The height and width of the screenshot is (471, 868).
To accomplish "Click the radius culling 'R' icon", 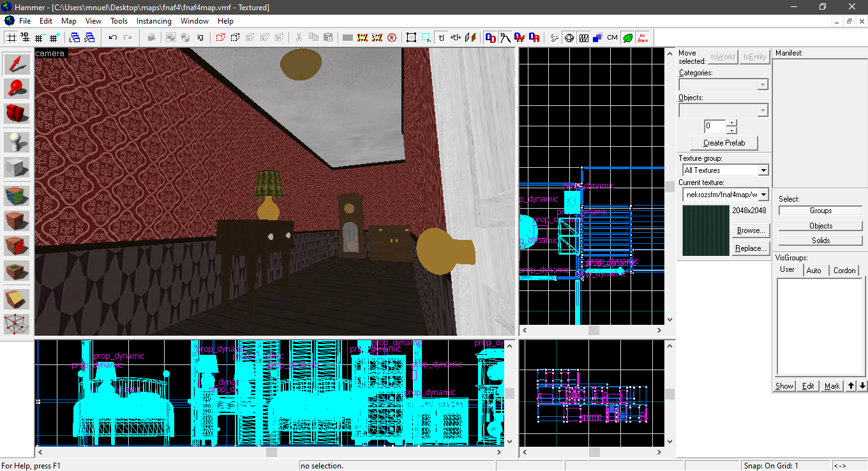I will (391, 38).
